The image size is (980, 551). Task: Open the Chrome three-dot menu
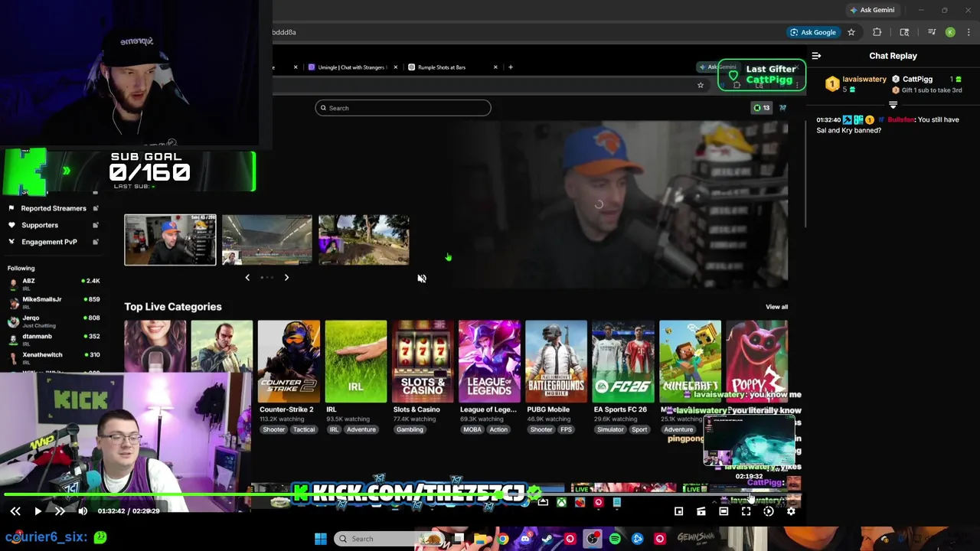[x=969, y=32]
